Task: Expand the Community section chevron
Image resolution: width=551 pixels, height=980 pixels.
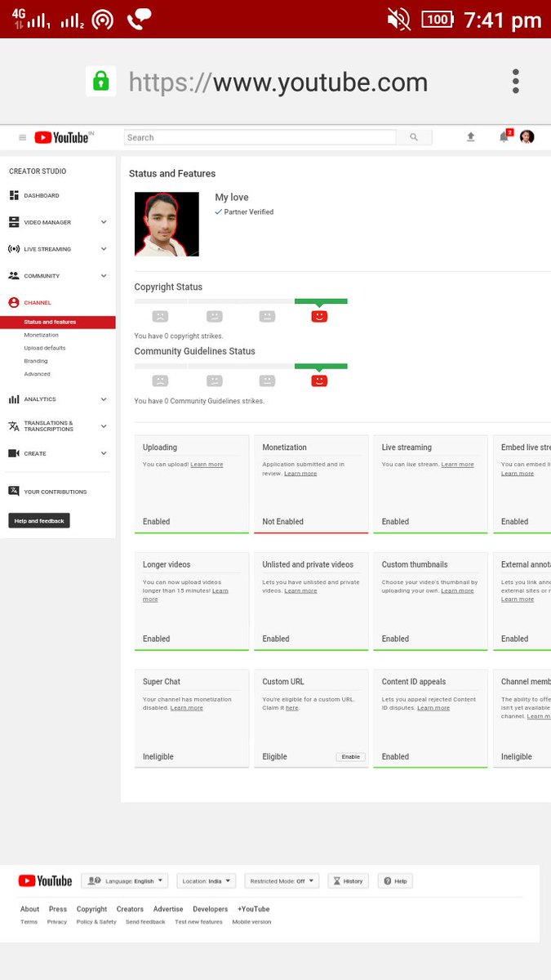Action: click(104, 276)
